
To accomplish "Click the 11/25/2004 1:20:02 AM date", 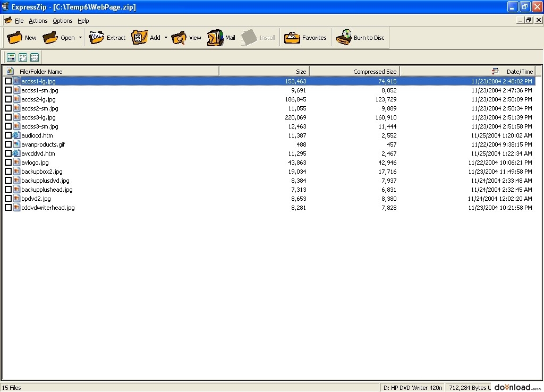I will [501, 135].
